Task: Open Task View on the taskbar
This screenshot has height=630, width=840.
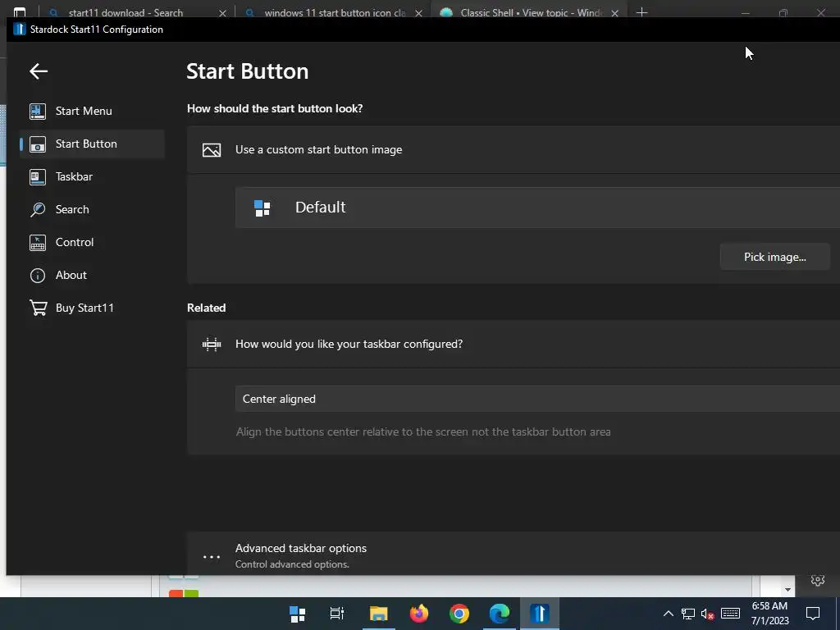Action: point(337,614)
